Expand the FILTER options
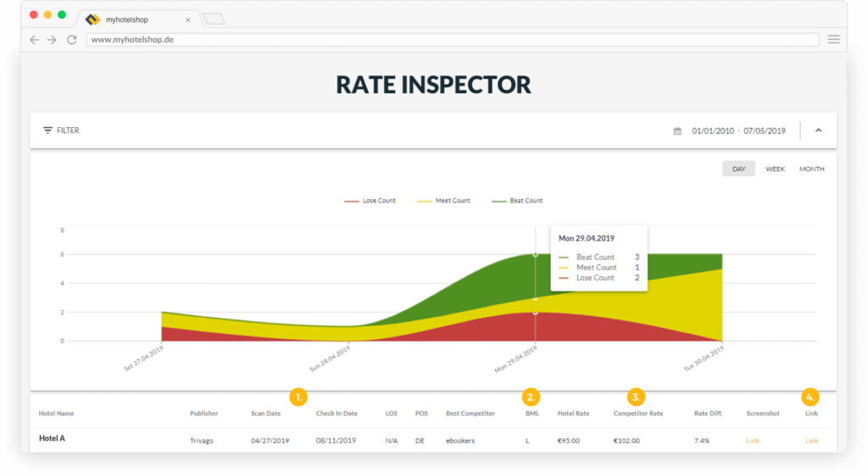This screenshot has width=868, height=476. coord(68,130)
